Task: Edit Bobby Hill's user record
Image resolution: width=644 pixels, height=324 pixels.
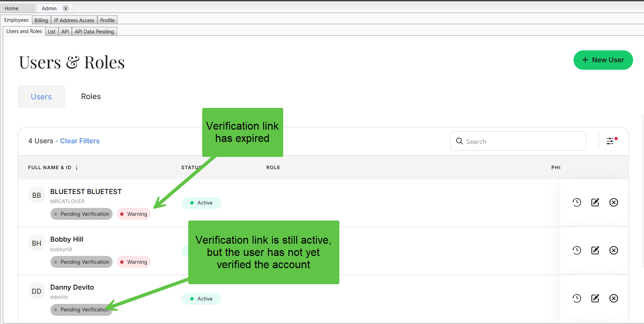Action: (x=595, y=250)
